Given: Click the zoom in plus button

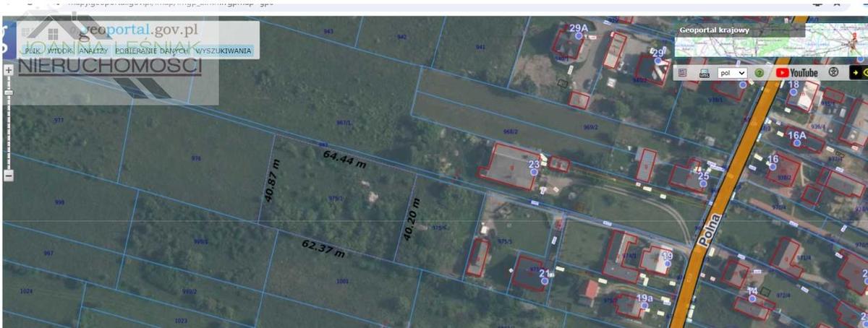Looking at the screenshot, I should pyautogui.click(x=8, y=71).
